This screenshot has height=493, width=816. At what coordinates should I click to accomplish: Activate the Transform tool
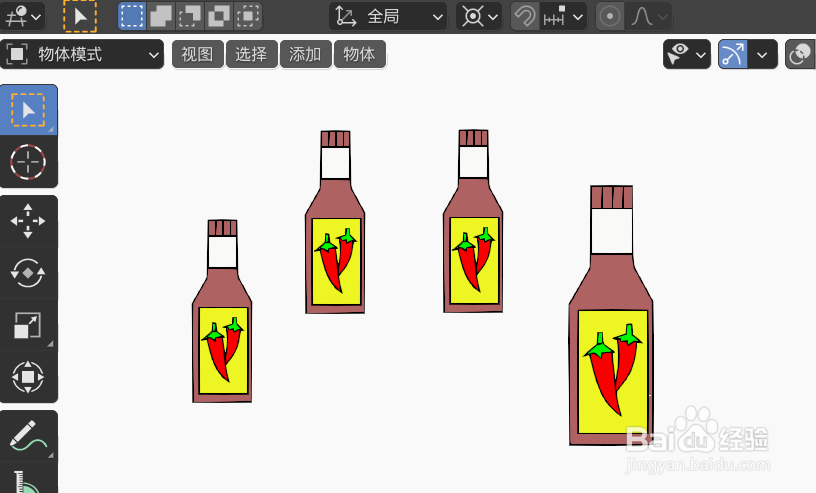(x=29, y=376)
